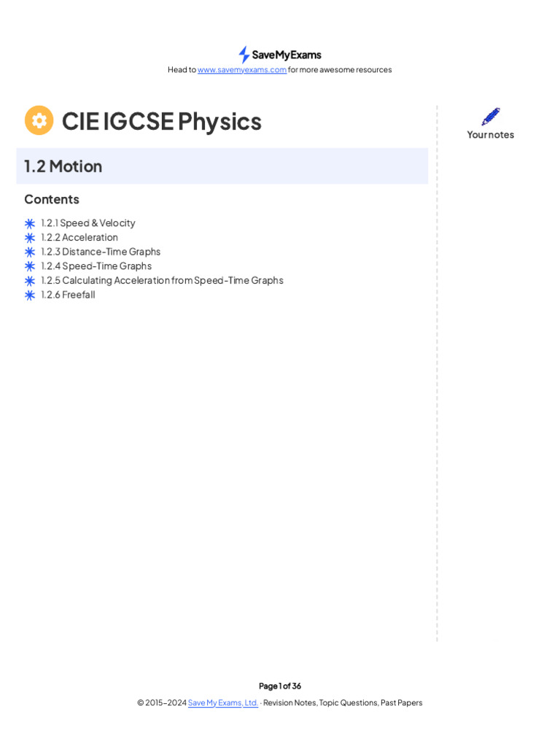Jump to 1.2.4 Speed-Time Graphs entry
Image resolution: width=560 pixels, height=747 pixels.
pos(96,266)
